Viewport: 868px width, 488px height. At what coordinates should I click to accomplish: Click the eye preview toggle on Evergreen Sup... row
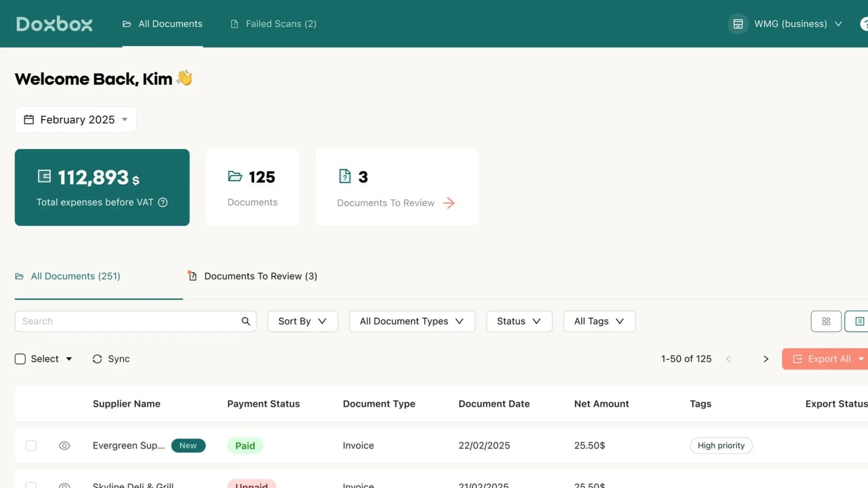[64, 445]
